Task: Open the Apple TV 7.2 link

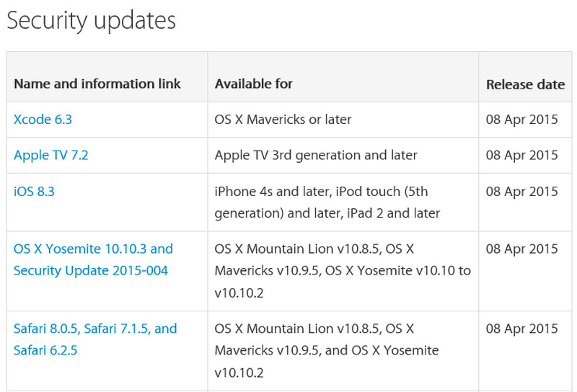Action: click(50, 156)
